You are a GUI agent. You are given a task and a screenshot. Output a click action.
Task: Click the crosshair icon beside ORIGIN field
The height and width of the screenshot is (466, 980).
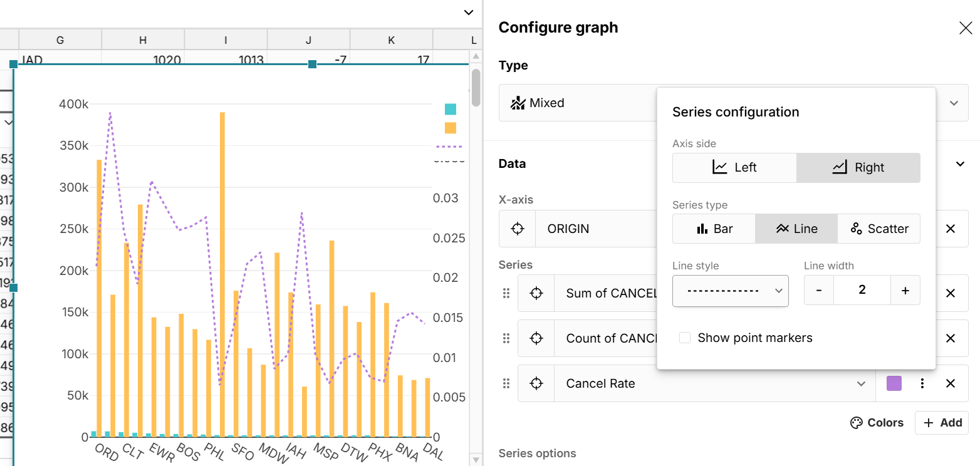pos(517,229)
